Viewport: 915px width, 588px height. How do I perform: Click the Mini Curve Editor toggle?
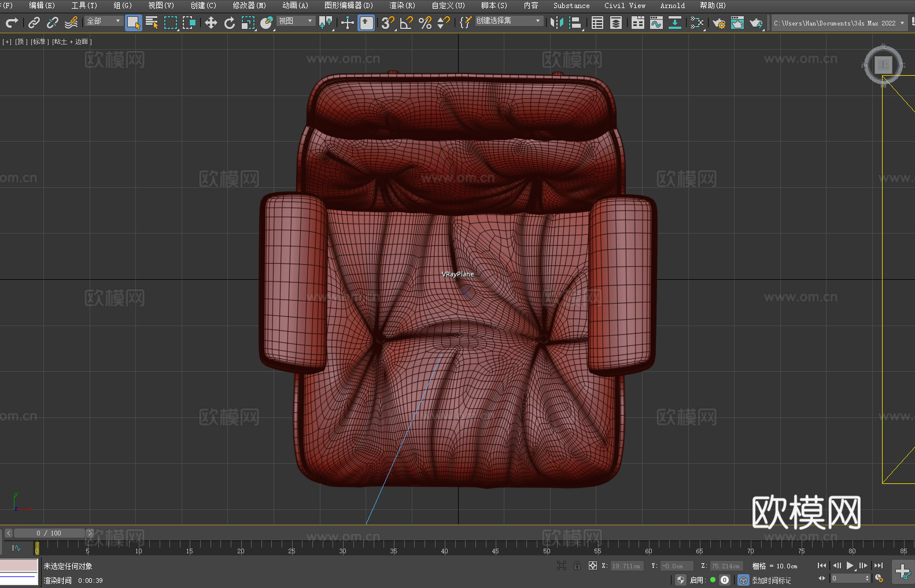click(16, 548)
